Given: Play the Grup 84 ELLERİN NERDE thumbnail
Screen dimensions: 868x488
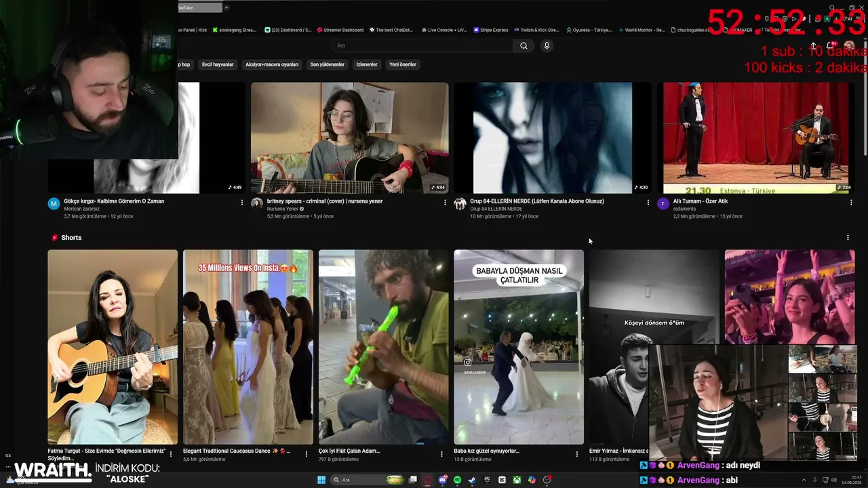Looking at the screenshot, I should tap(552, 138).
